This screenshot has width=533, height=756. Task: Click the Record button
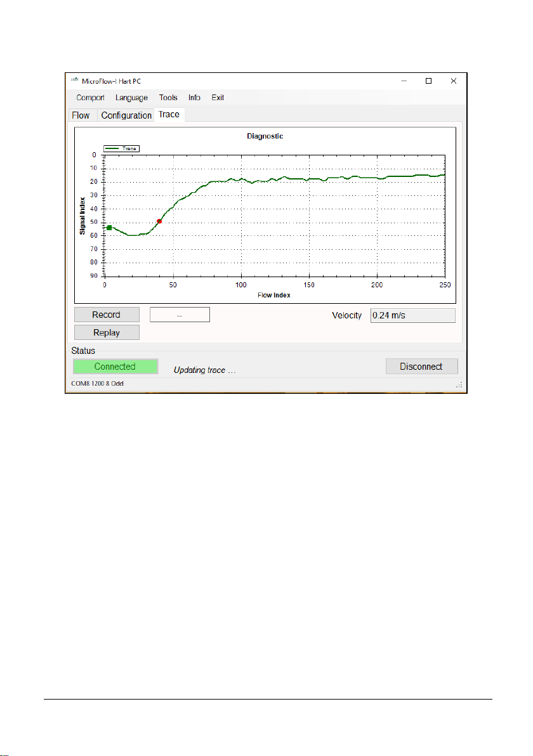coord(107,315)
